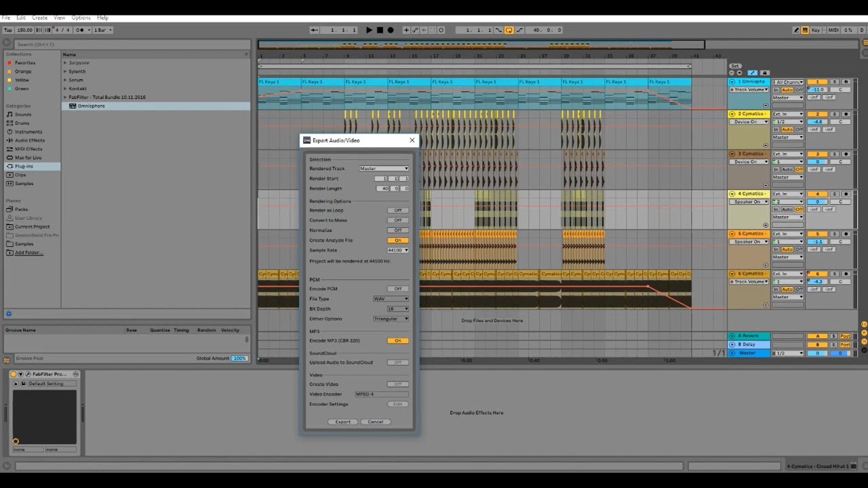The image size is (868, 488).
Task: Open the Options menu
Action: tap(81, 18)
